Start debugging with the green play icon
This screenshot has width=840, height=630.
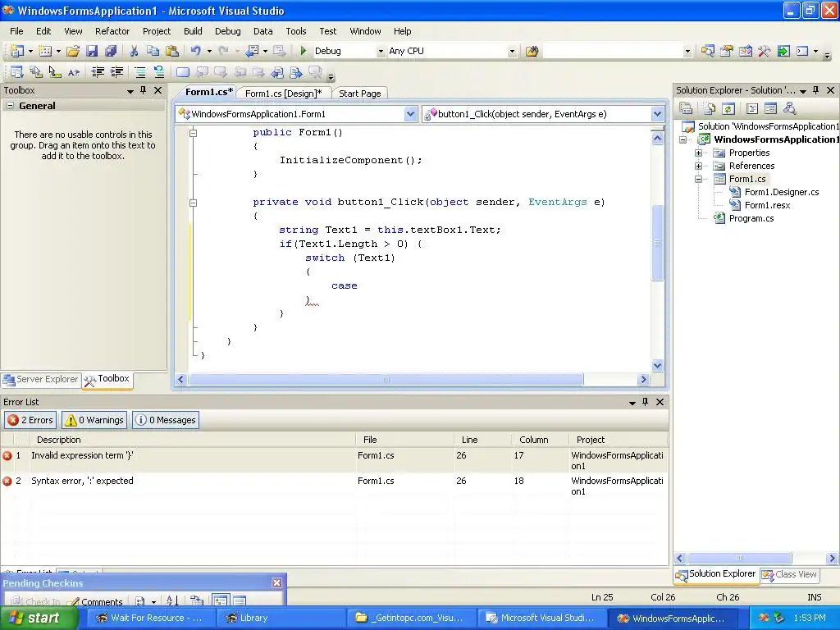point(304,51)
